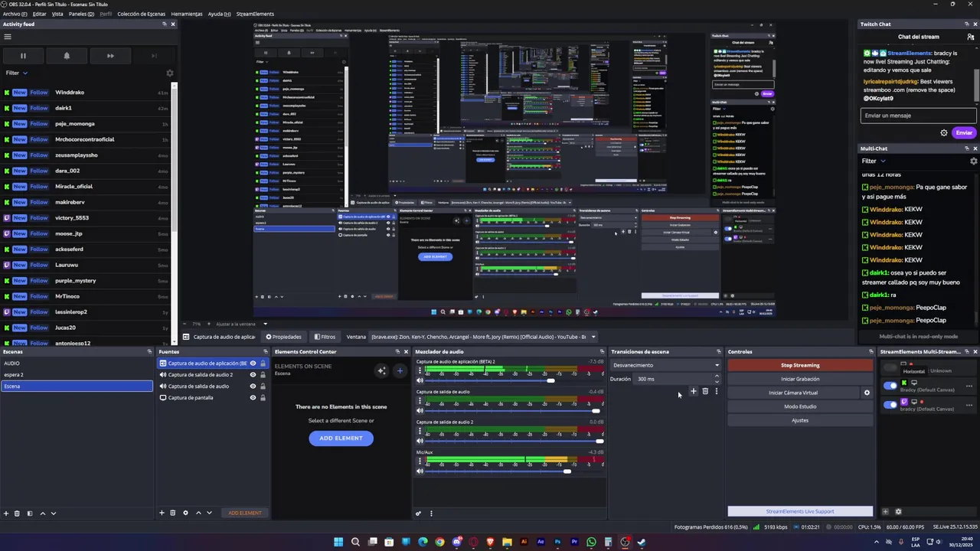Screen dimensions: 980x551
Task: Toggle visibility of Captura de pantalla
Action: (x=253, y=398)
